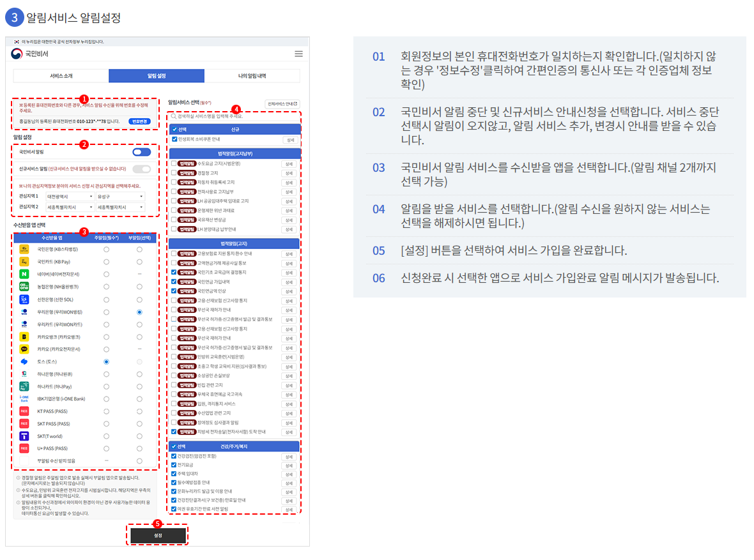Image resolution: width=754 pixels, height=560 pixels.
Task: Open the hamburger menu icon
Action: pos(298,54)
